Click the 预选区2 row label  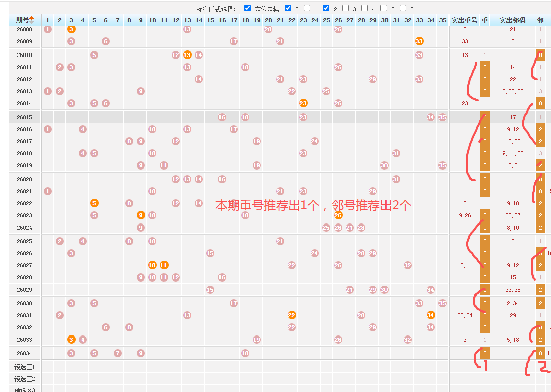click(25, 379)
